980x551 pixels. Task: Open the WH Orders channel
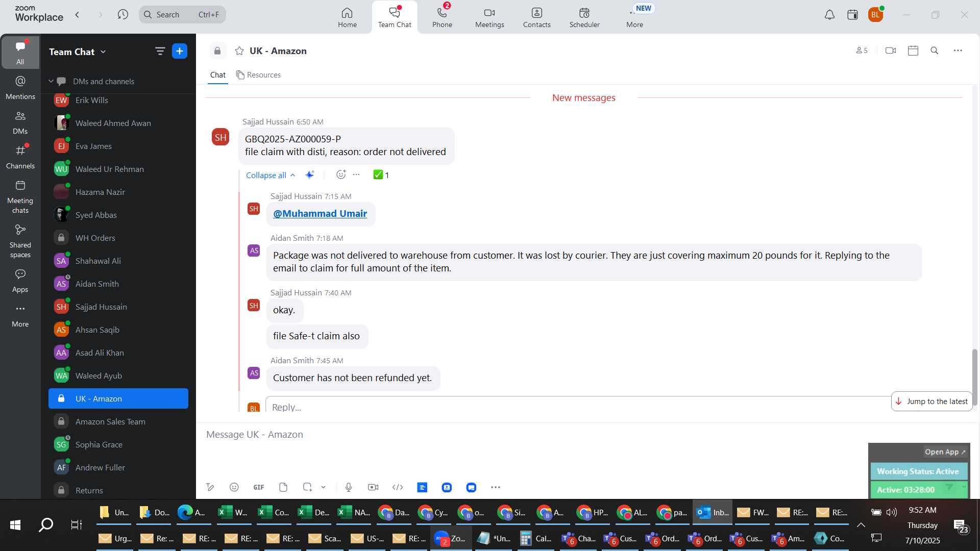[118, 238]
